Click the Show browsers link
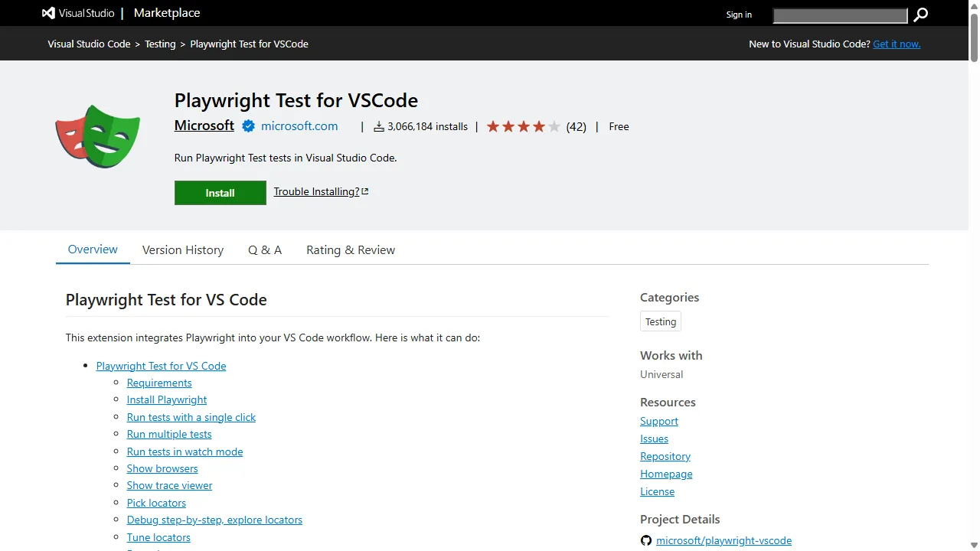 [x=162, y=468]
